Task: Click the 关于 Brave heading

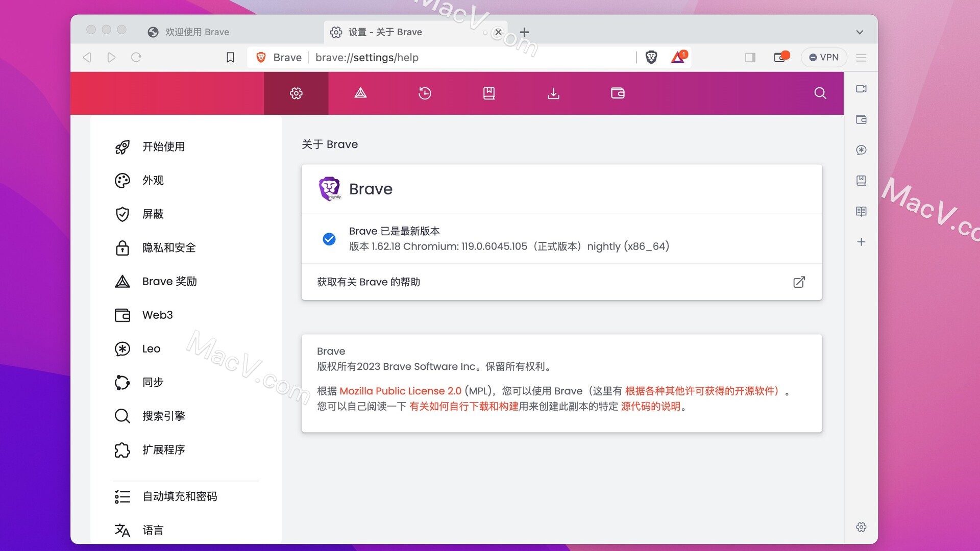Action: point(330,145)
